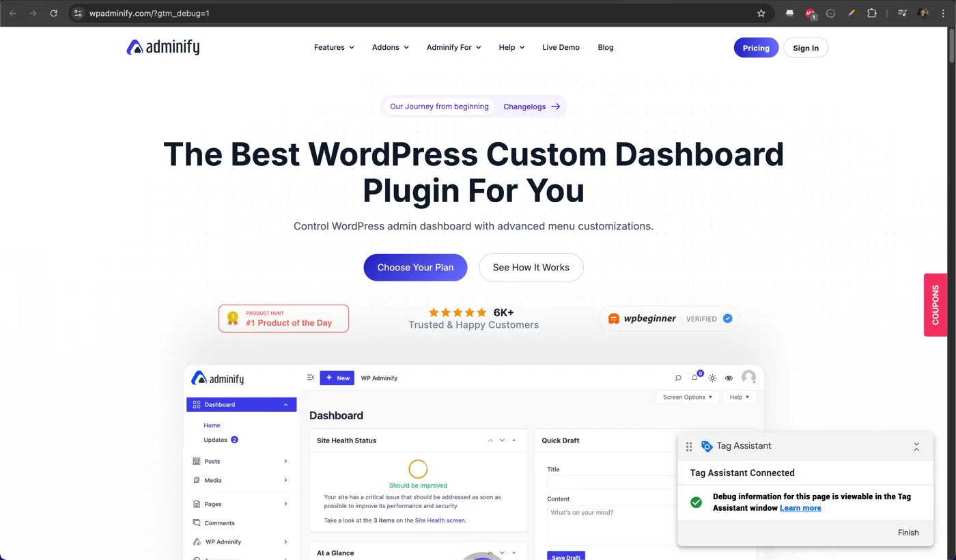Select Comments in the admin sidebar
Screen dimensions: 956x560
click(x=219, y=522)
